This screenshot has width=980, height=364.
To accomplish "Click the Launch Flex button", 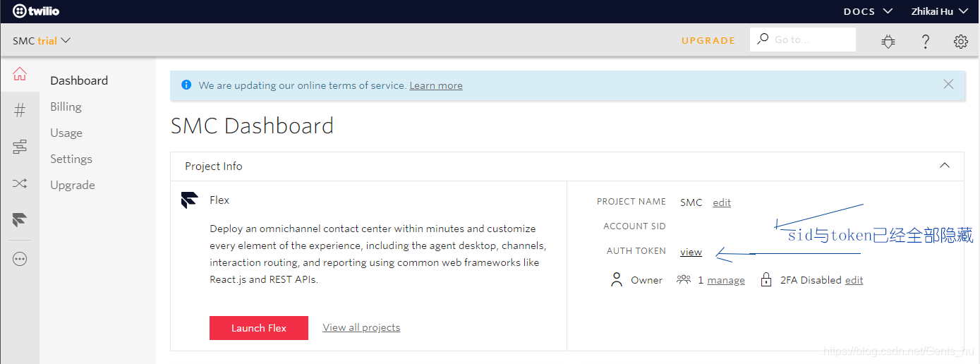I will (x=259, y=328).
